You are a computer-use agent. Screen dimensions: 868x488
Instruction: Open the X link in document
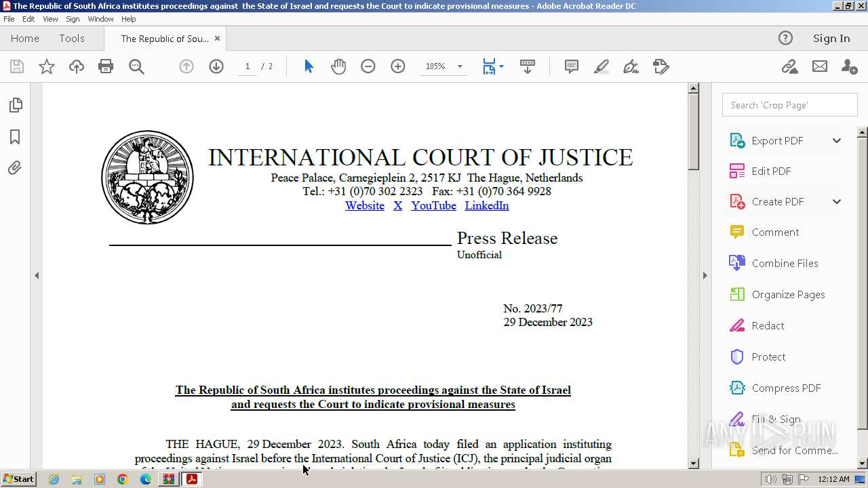(398, 205)
